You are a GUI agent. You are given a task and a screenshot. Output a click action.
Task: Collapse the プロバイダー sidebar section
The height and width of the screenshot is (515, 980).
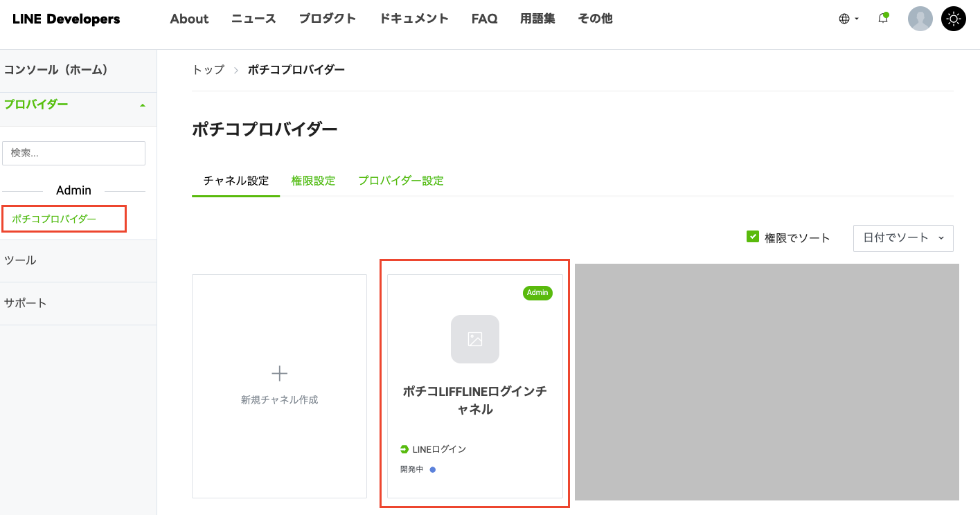click(78, 105)
